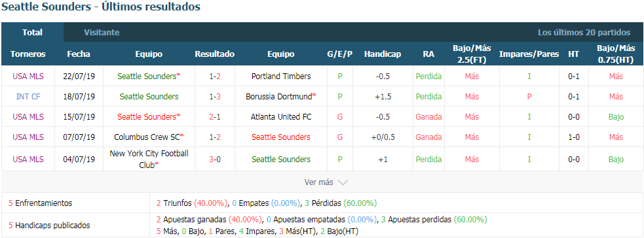This screenshot has width=644, height=238.
Task: Switch to the Visitante tab
Action: (x=102, y=32)
